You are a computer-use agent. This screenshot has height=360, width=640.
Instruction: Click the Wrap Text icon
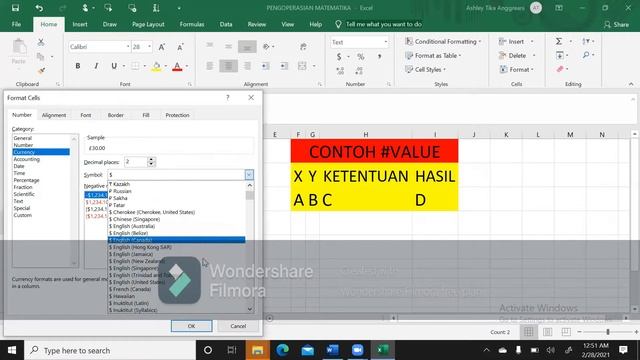click(x=303, y=47)
